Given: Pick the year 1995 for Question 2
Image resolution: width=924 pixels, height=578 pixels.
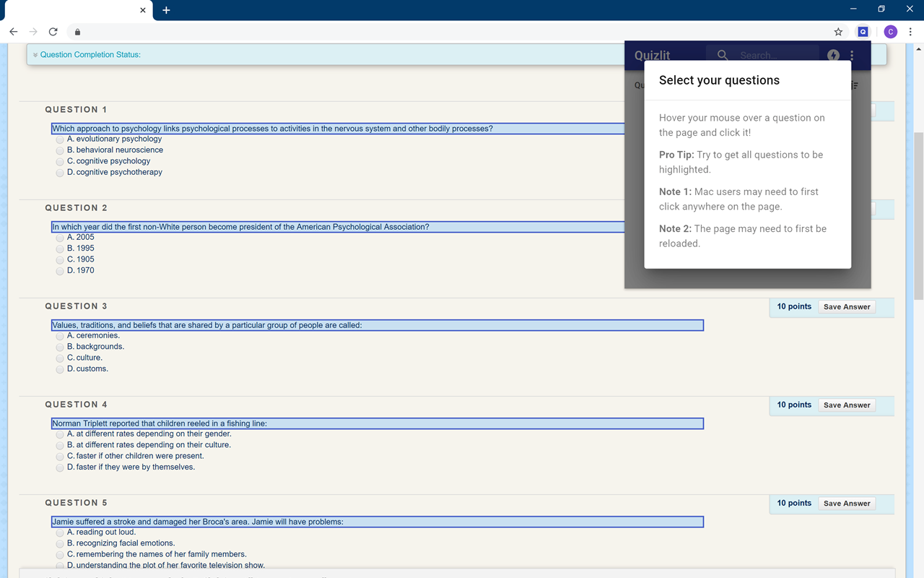Looking at the screenshot, I should [x=60, y=249].
